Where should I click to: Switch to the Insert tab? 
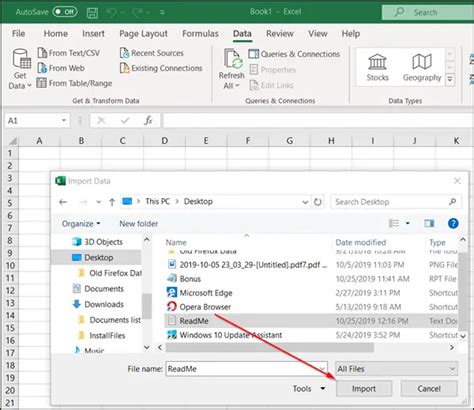click(93, 34)
